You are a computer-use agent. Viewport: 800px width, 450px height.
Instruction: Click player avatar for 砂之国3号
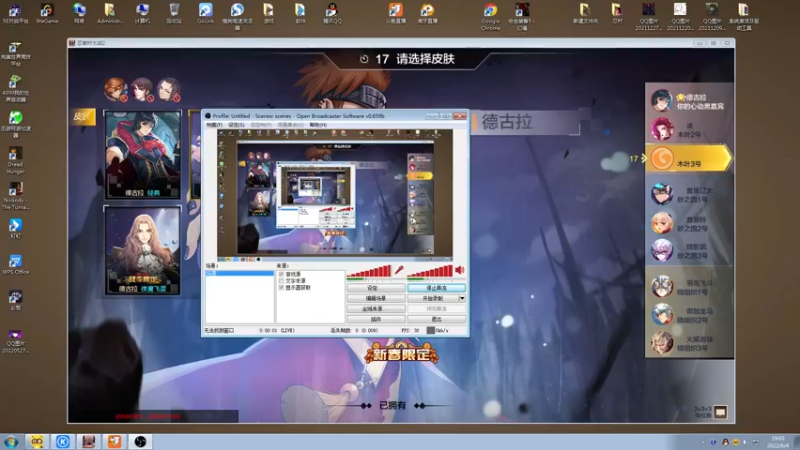tap(662, 251)
